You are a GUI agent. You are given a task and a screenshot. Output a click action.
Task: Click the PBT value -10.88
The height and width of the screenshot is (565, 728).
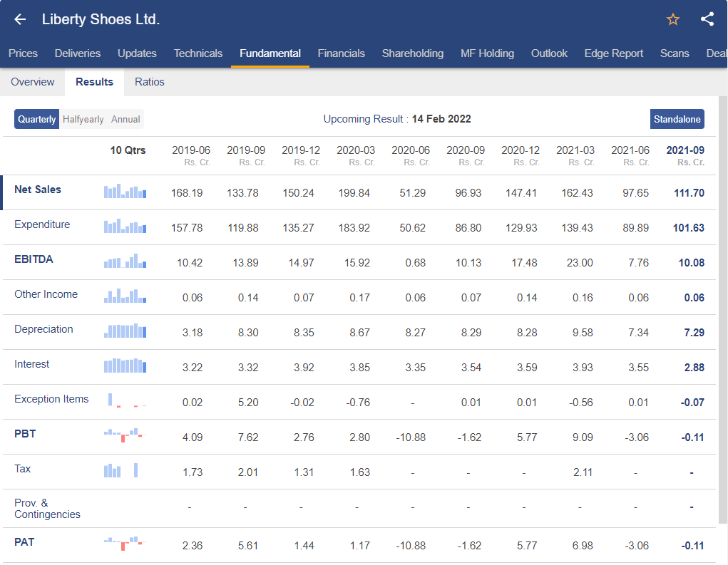[411, 437]
